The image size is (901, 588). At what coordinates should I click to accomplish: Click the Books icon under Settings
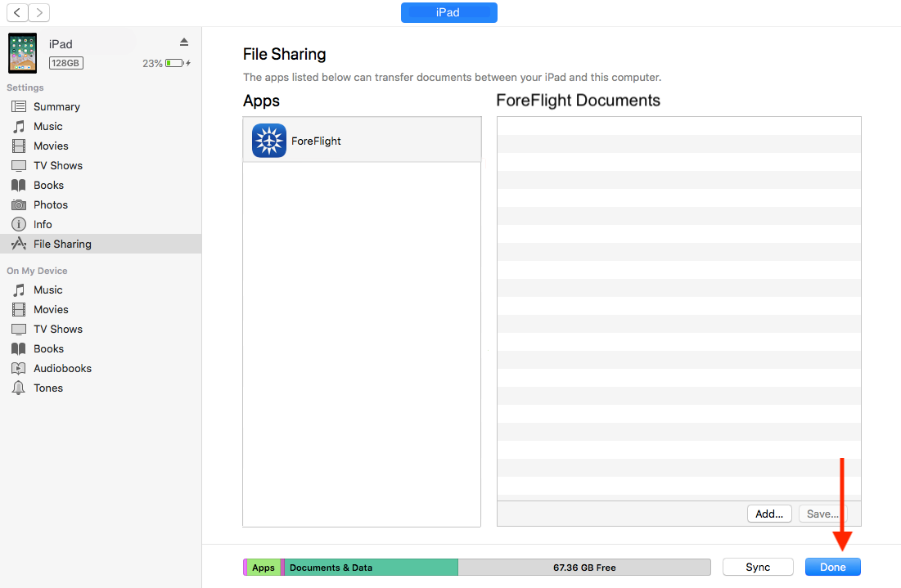pos(19,185)
